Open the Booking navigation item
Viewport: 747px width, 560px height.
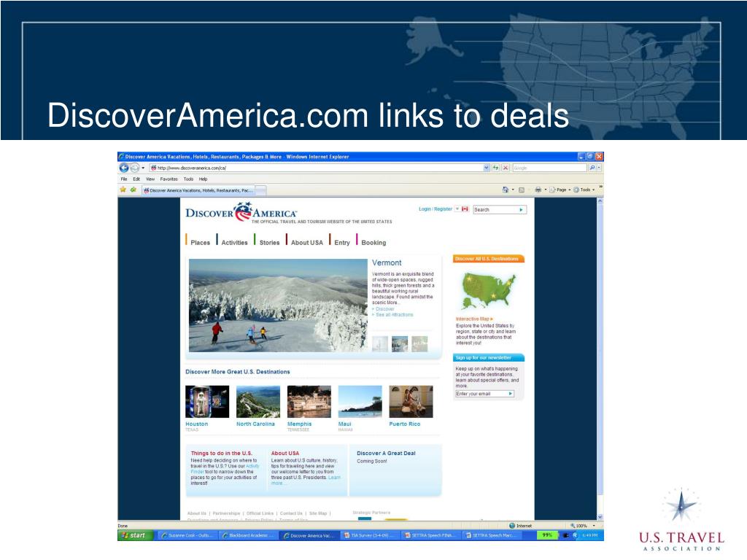pos(373,242)
